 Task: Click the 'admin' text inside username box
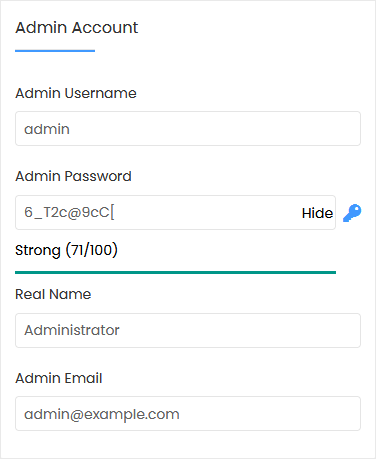coord(47,129)
